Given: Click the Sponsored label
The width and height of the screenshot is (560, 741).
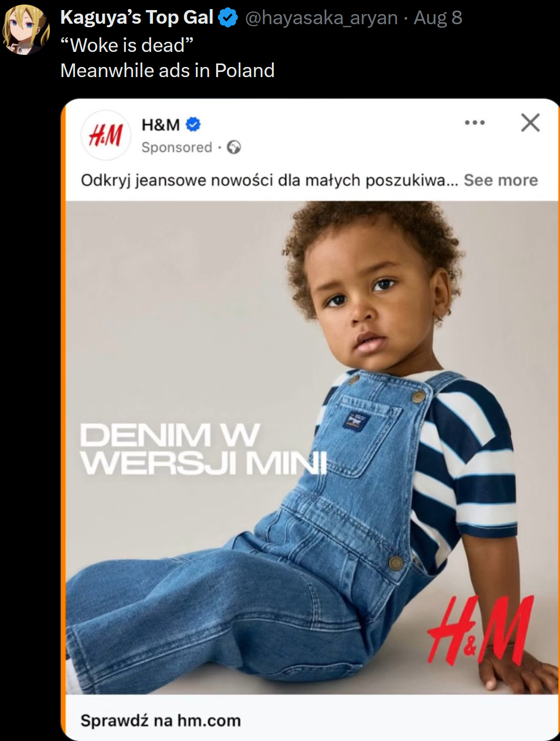Looking at the screenshot, I should tap(177, 147).
